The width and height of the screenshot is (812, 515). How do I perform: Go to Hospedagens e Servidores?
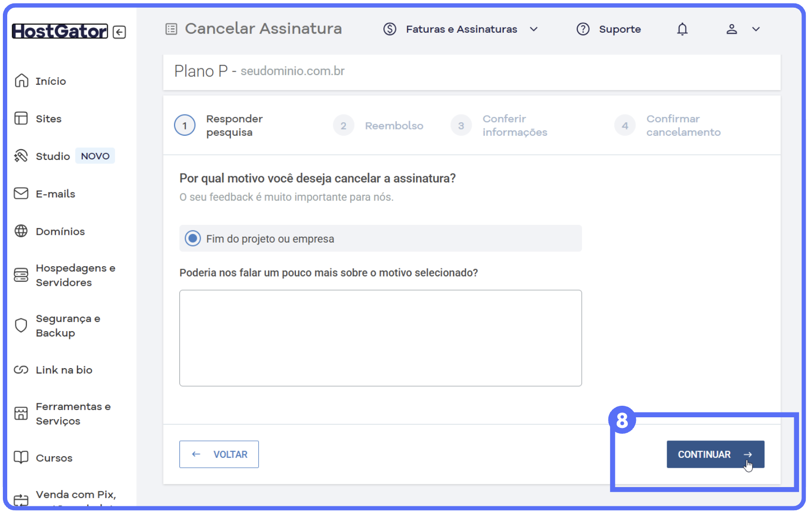(75, 275)
